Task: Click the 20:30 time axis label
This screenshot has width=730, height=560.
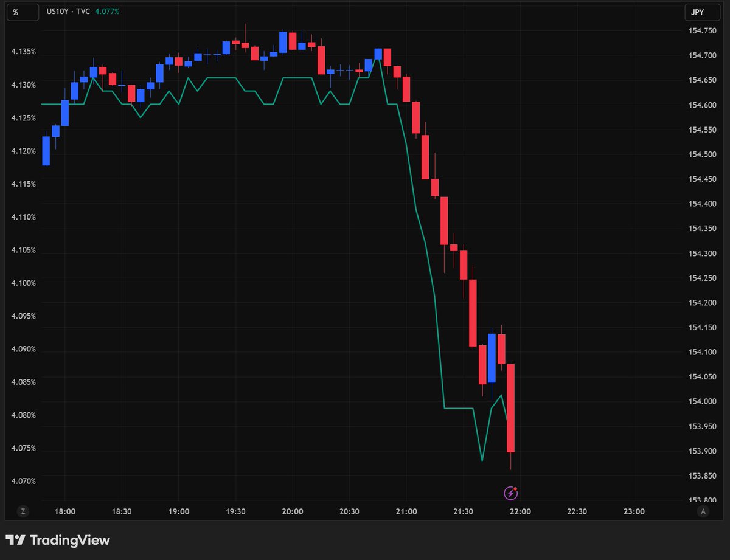Action: (349, 511)
